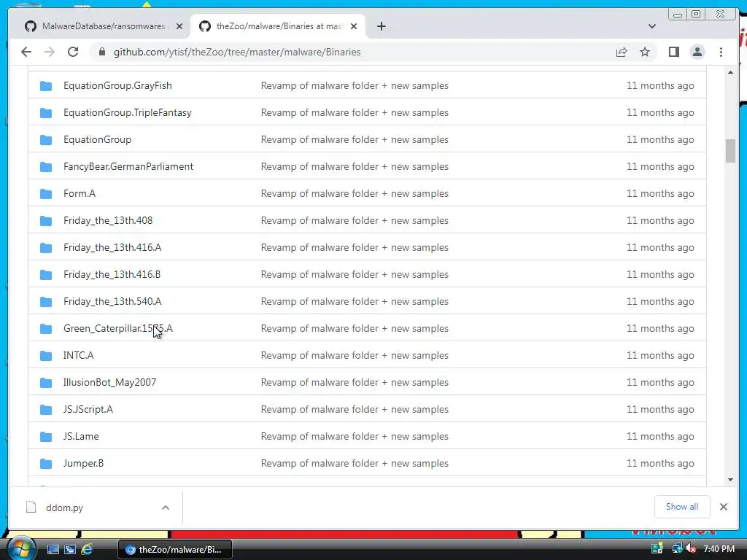This screenshot has width=747, height=560.
Task: Open the EquationGroup.TripleFantasy folder
Action: point(127,112)
